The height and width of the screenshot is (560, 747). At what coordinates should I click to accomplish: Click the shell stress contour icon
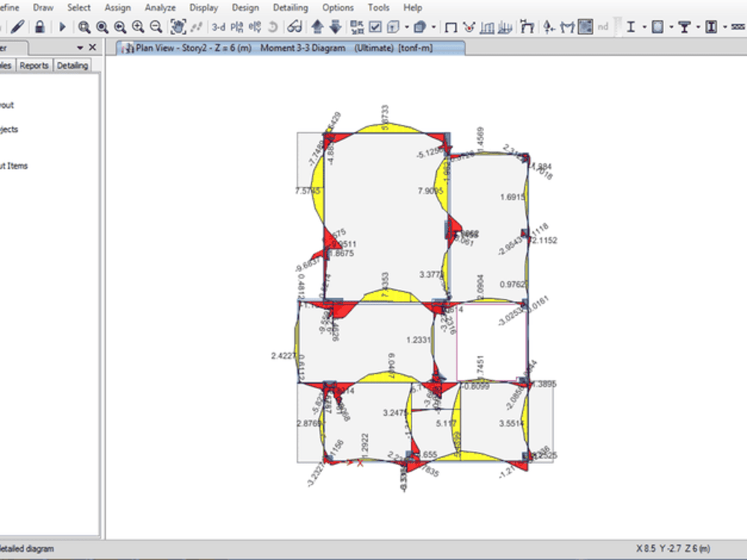pyautogui.click(x=585, y=27)
